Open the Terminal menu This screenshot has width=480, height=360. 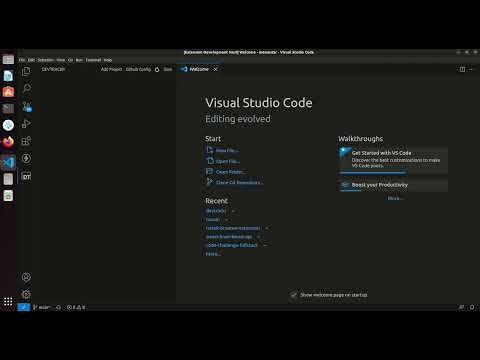93,60
